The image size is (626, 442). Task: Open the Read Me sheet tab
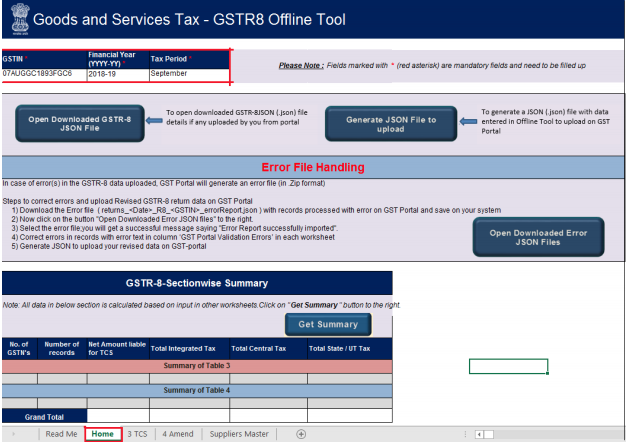(61, 434)
